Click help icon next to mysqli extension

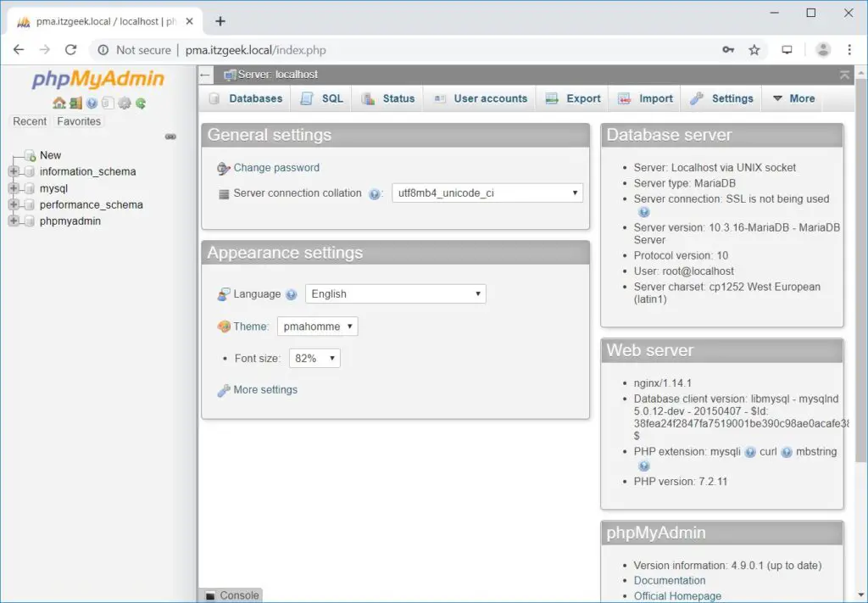tap(750, 452)
